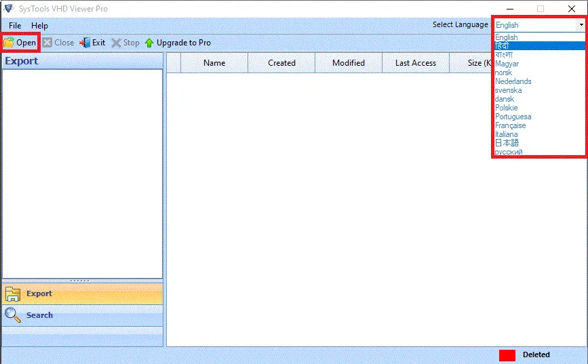Select русский language option

(x=540, y=151)
